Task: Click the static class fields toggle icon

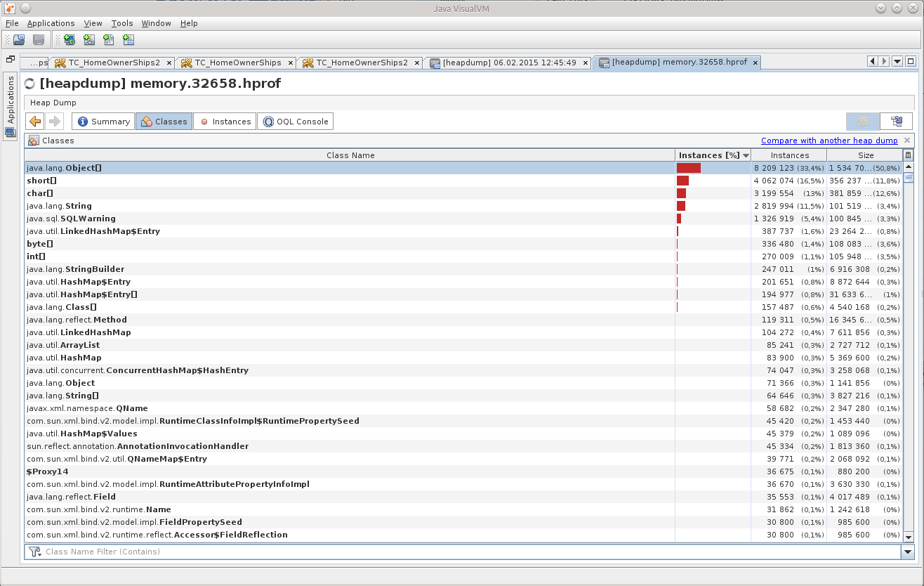Action: [863, 122]
